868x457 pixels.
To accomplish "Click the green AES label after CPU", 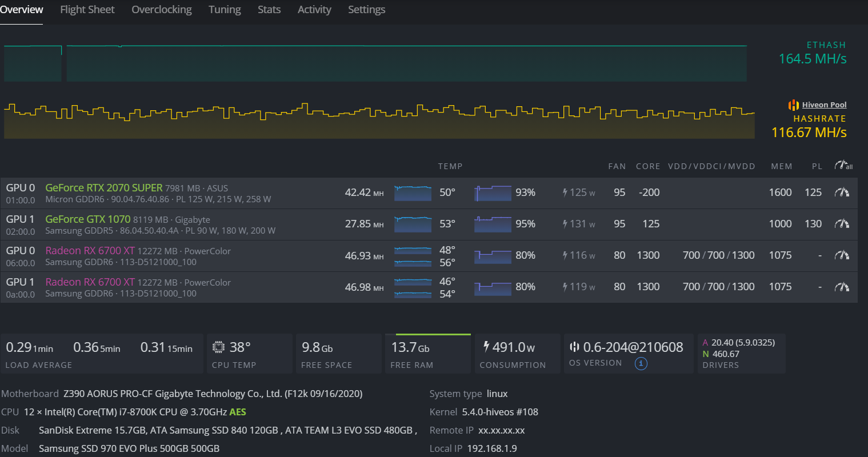I will [238, 412].
